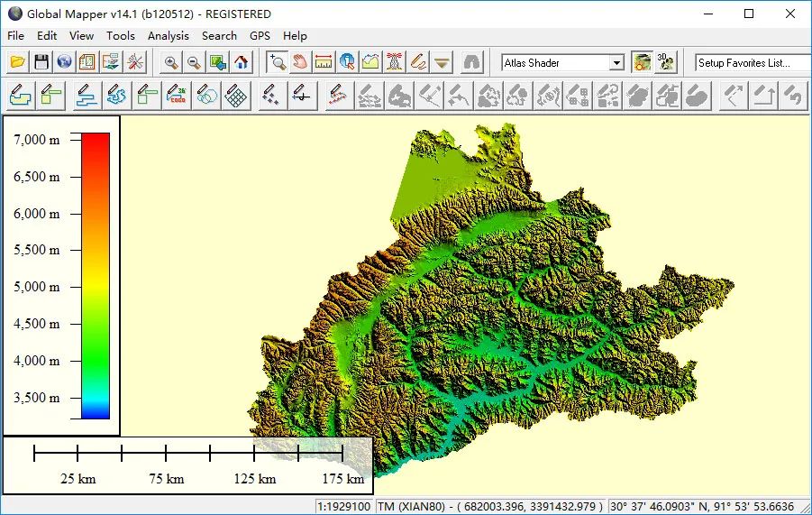Select the Zoom tool with plus magnifier
This screenshot has width=812, height=515.
278,63
